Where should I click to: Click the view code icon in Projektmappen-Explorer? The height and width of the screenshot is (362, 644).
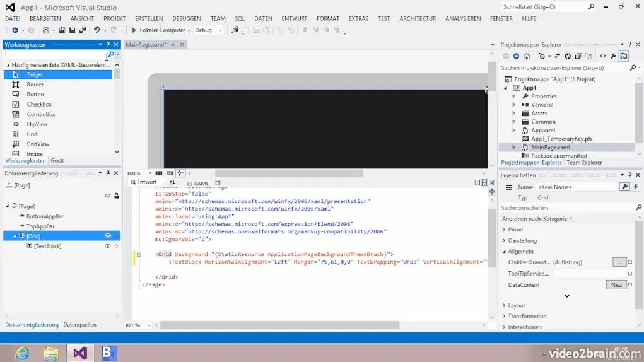602,56
